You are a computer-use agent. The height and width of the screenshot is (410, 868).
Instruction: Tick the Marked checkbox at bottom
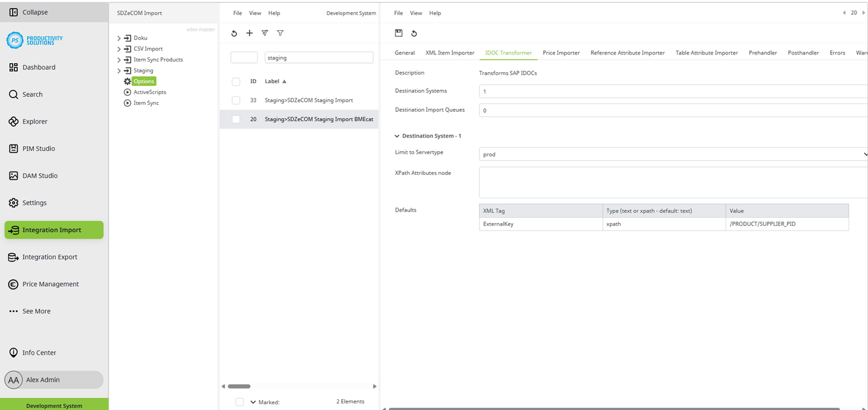[x=239, y=401]
